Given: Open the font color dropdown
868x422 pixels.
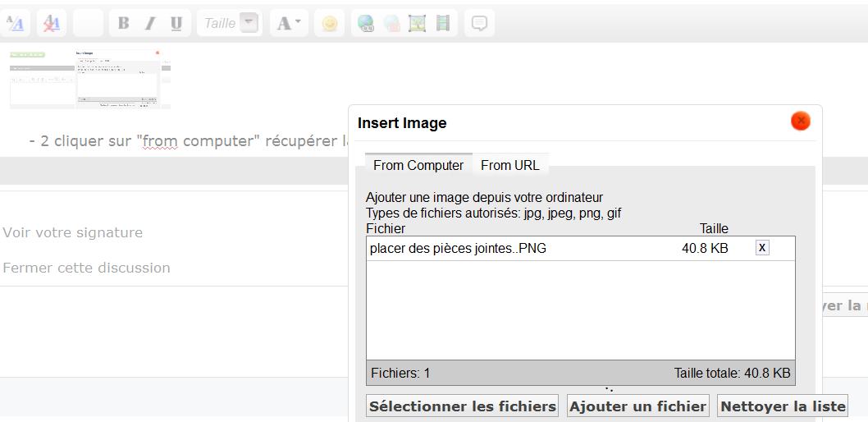Looking at the screenshot, I should tap(289, 23).
